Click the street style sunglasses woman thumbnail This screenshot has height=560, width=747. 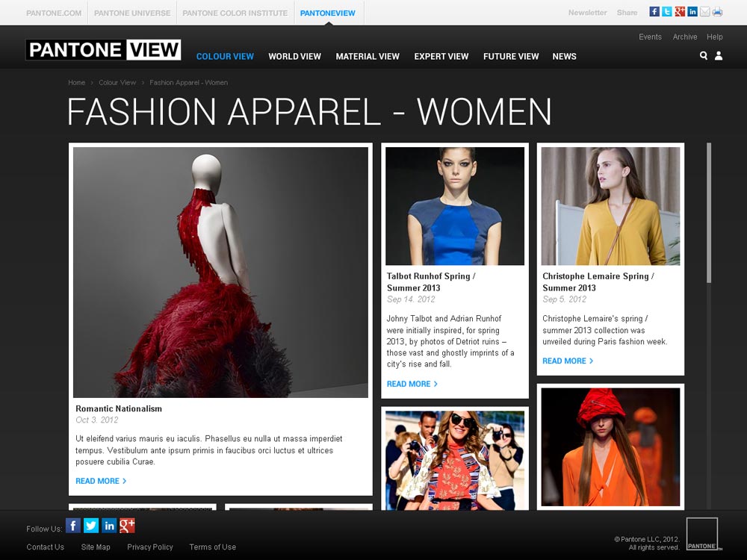pyautogui.click(x=455, y=461)
